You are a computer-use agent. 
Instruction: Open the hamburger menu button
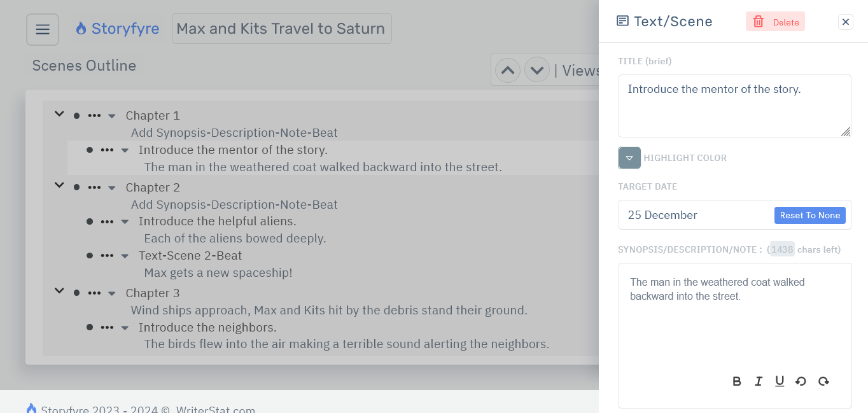[x=43, y=30]
